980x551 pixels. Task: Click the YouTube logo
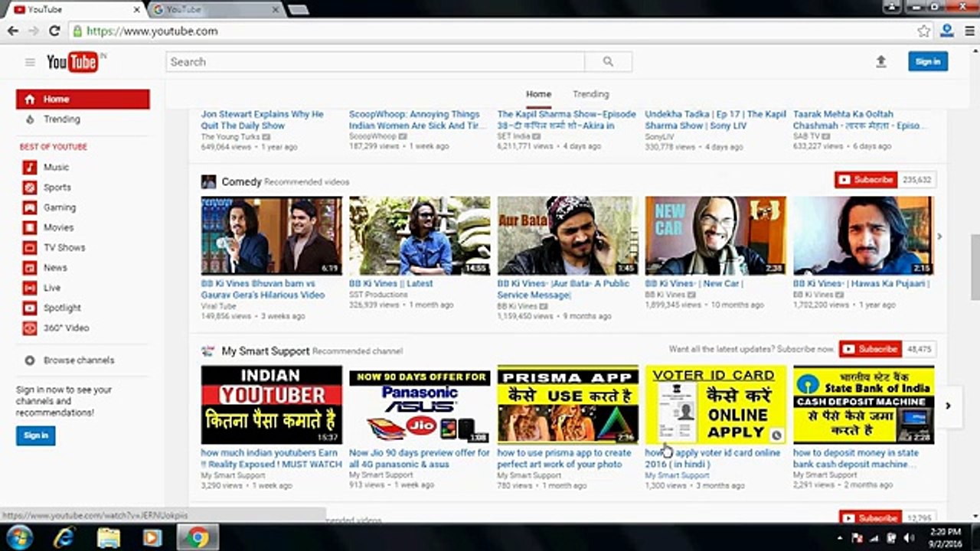pyautogui.click(x=73, y=62)
